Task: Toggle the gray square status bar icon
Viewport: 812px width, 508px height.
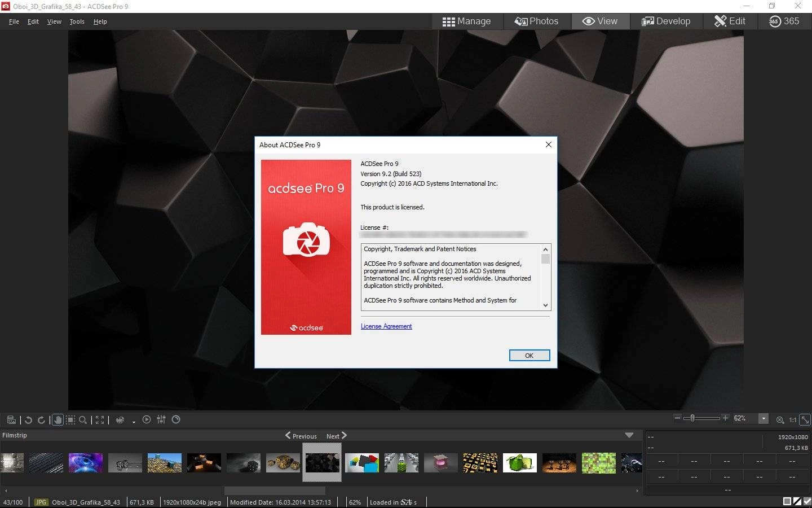Action: [x=787, y=501]
